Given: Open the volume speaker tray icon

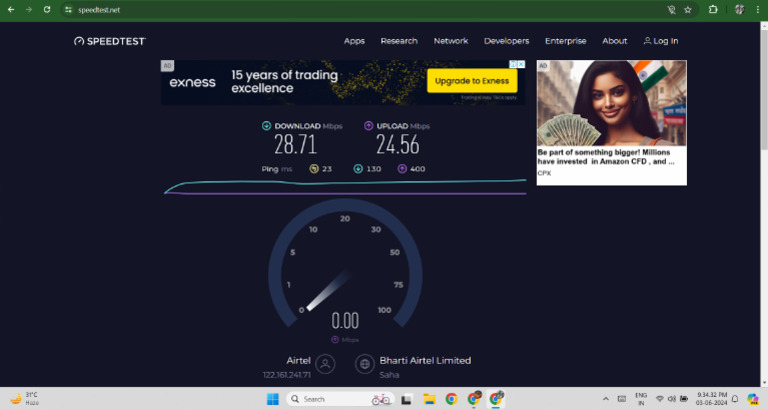Looking at the screenshot, I should click(672, 399).
